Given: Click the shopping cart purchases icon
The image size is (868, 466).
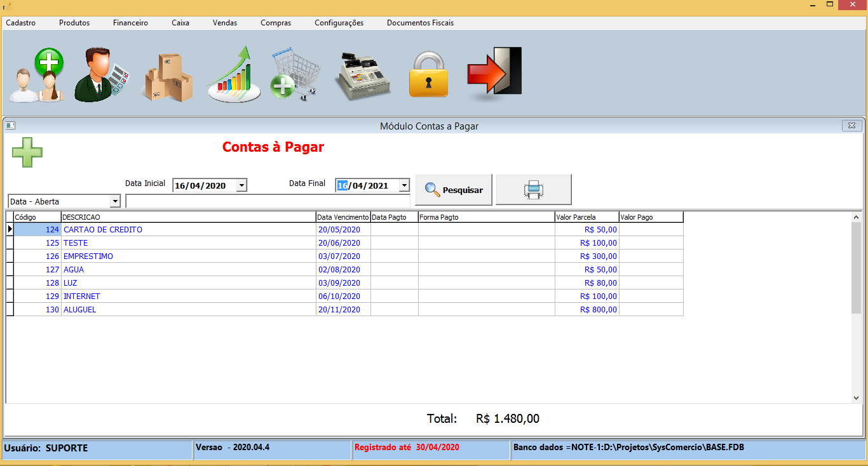Looking at the screenshot, I should tap(296, 74).
